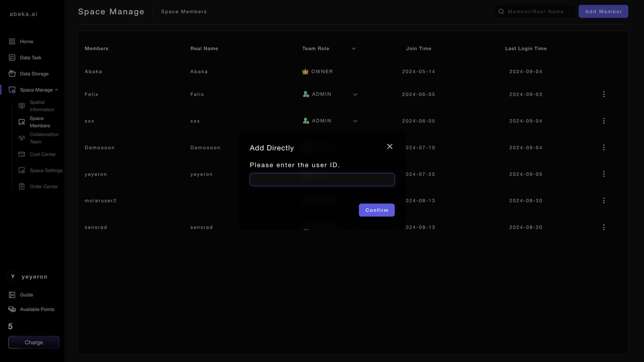
Task: Click the Home icon in sidebar
Action: point(12,42)
